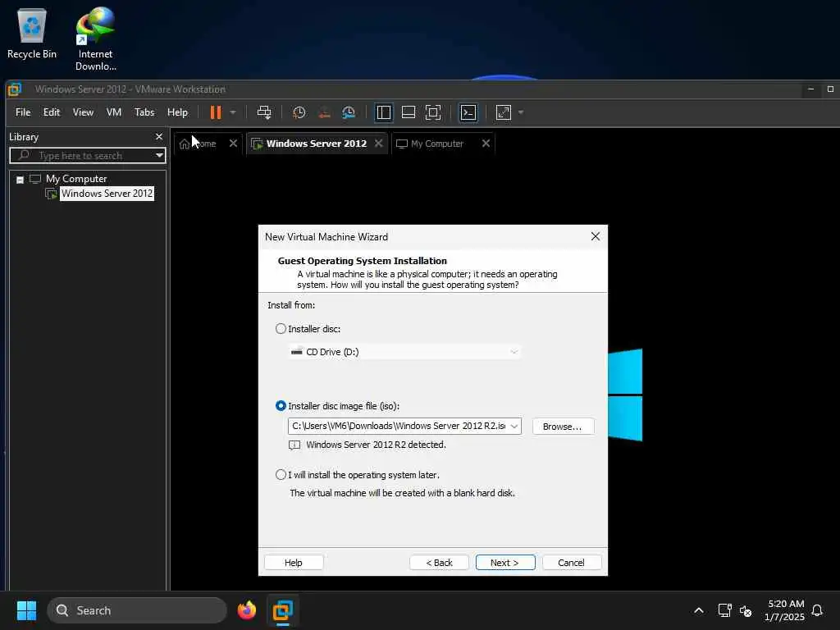Close the New Virtual Machine Wizard dialog

596,236
